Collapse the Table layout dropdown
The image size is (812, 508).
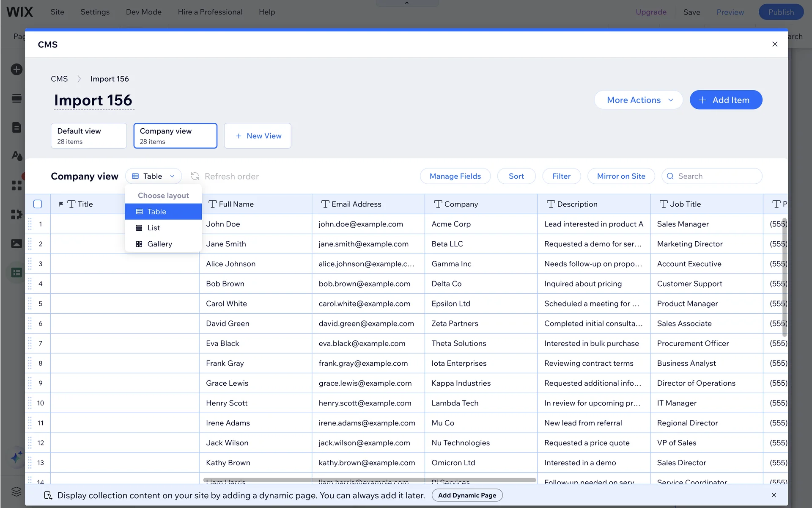(x=153, y=176)
